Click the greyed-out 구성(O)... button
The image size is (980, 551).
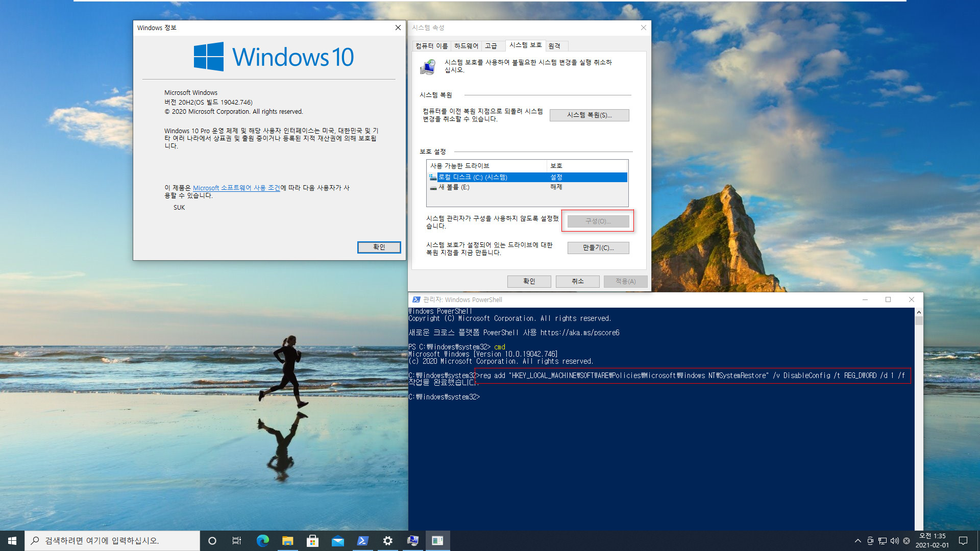pos(598,221)
